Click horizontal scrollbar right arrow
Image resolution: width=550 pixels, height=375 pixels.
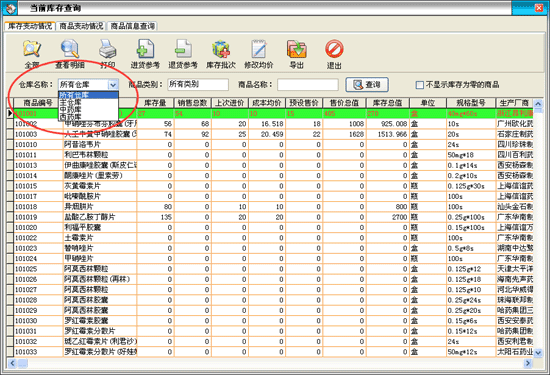528,363
